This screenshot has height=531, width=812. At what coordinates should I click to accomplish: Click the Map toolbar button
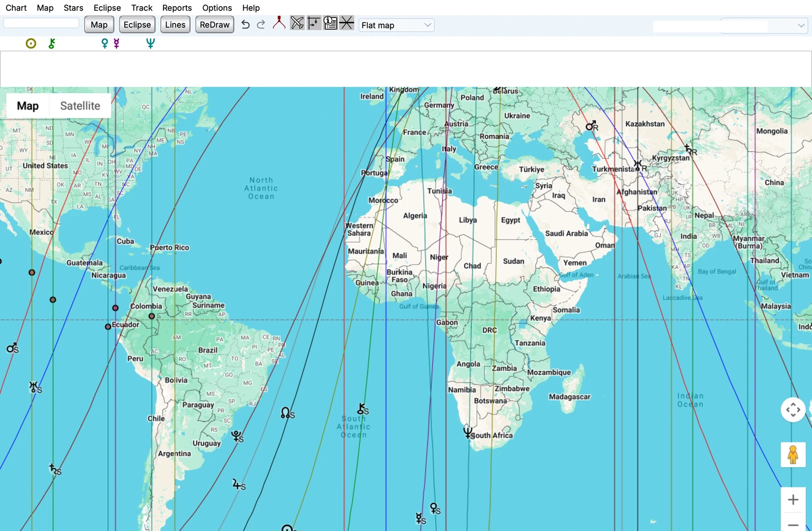point(99,25)
